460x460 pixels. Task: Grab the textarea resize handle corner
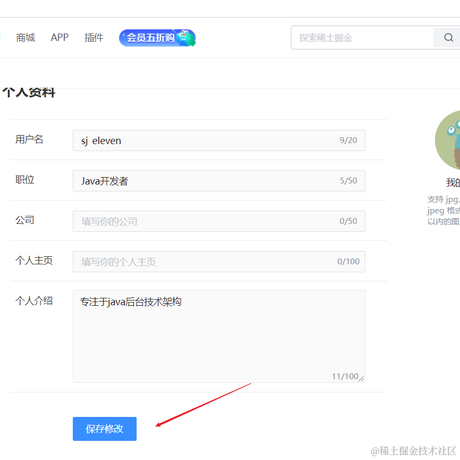(x=362, y=379)
